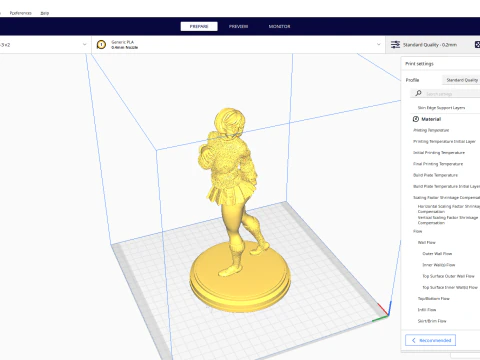Focus the Search settings field

[445, 94]
